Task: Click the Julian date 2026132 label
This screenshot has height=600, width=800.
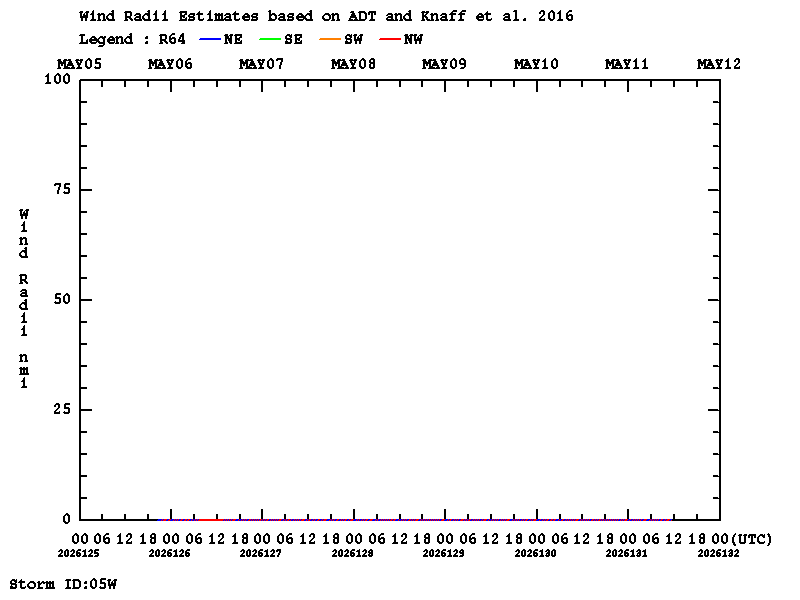Action: [718, 554]
